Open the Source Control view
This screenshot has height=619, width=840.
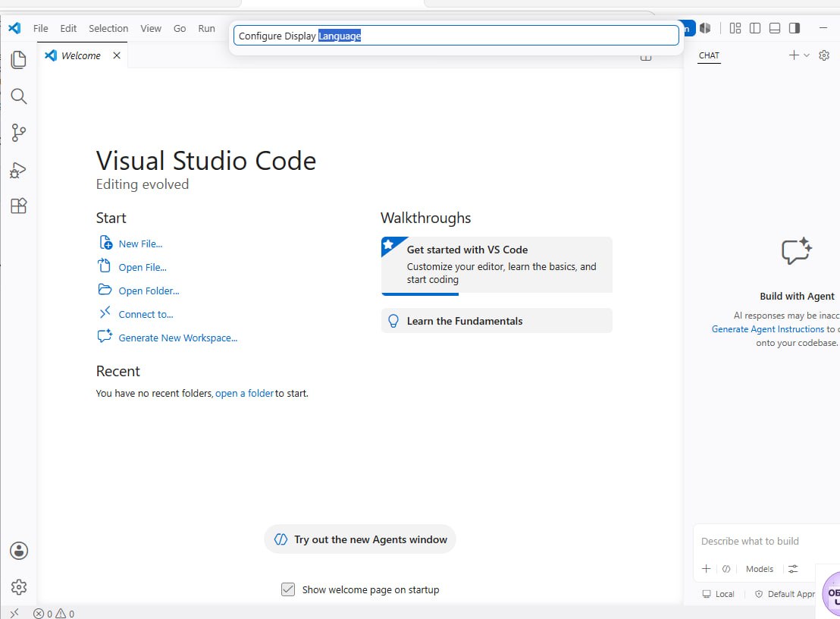tap(19, 133)
